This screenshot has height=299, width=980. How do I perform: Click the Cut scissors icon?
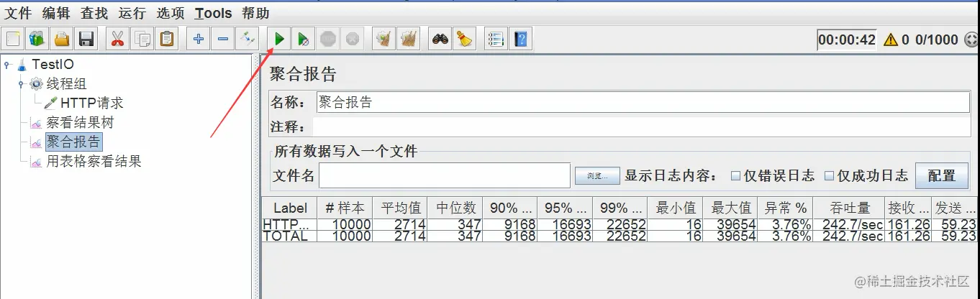click(117, 39)
